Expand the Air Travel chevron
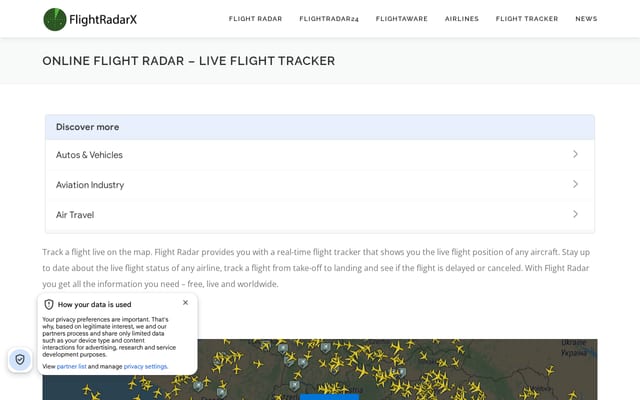The width and height of the screenshot is (640, 400). pyautogui.click(x=575, y=214)
